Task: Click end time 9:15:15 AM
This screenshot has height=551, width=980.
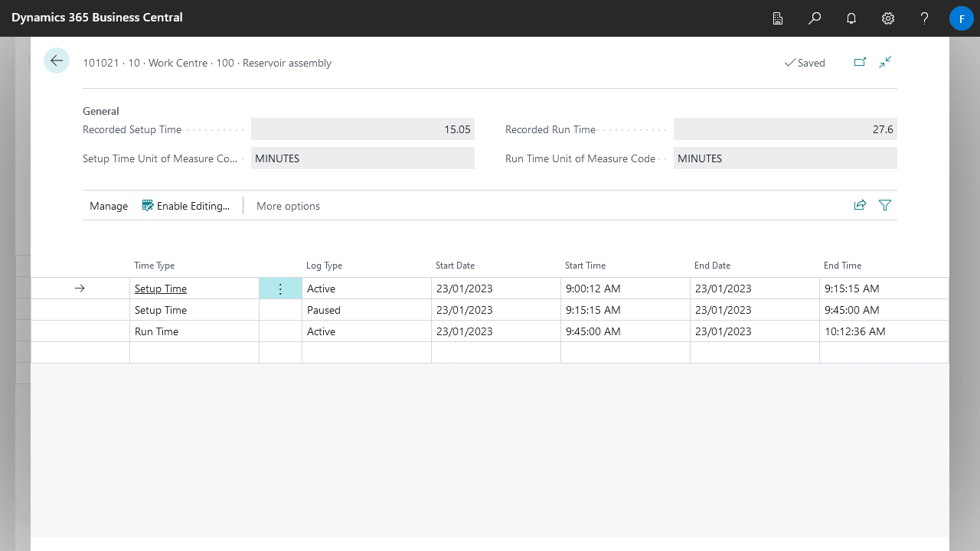Action: tap(884, 289)
